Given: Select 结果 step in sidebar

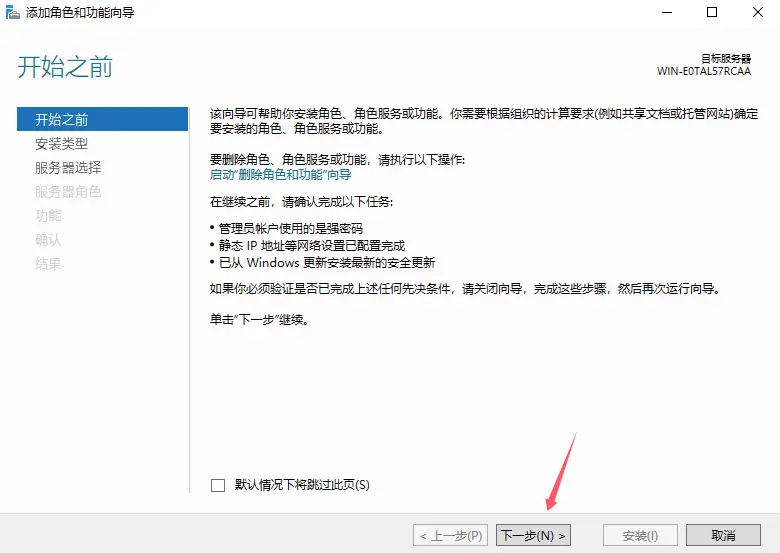Looking at the screenshot, I should (x=48, y=263).
